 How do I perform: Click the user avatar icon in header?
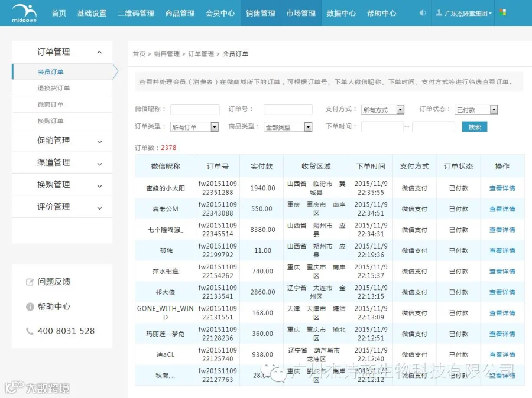pos(439,13)
